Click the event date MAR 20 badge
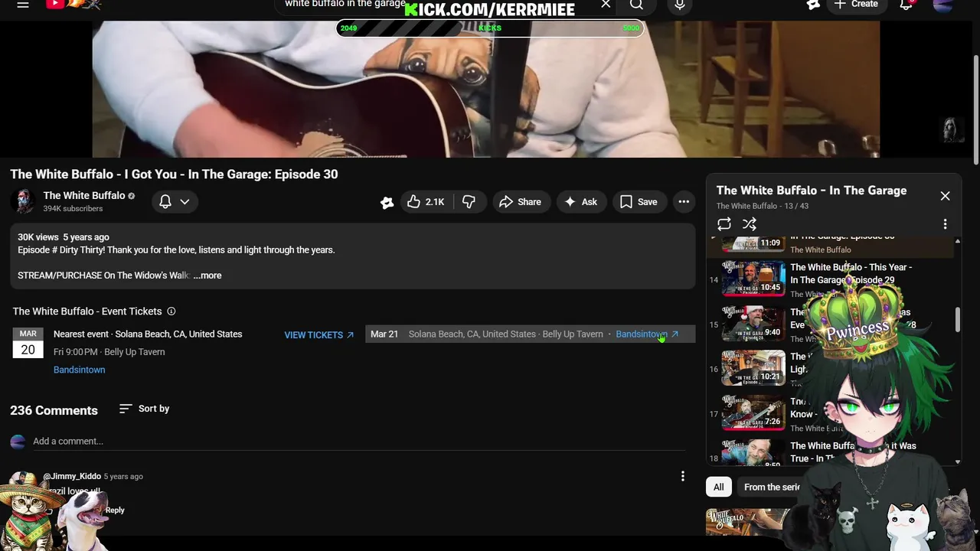980x551 pixels. pos(28,344)
